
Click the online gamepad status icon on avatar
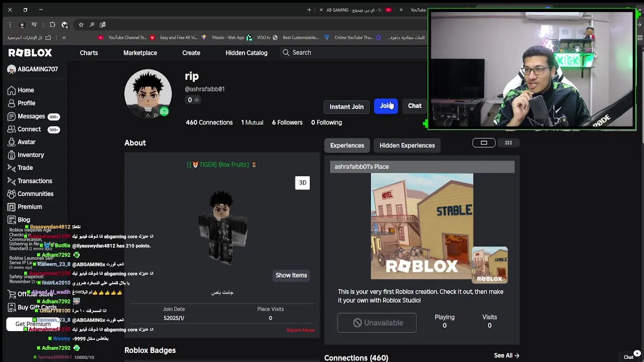coord(164,112)
